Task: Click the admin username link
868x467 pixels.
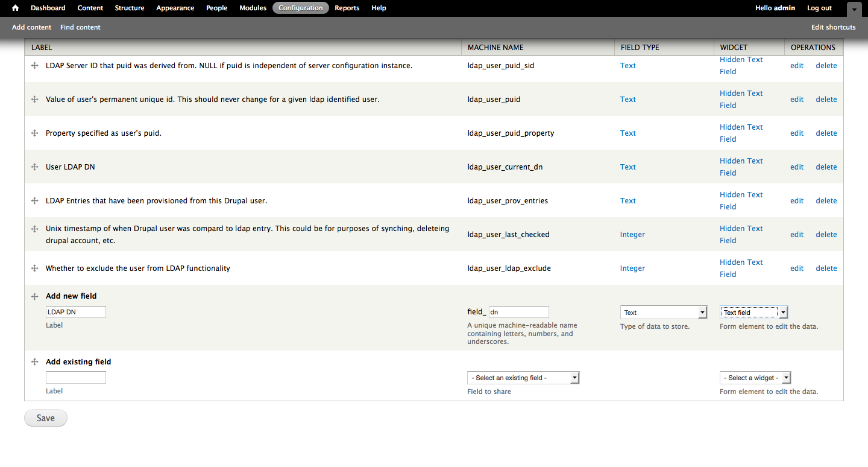Action: [x=784, y=8]
